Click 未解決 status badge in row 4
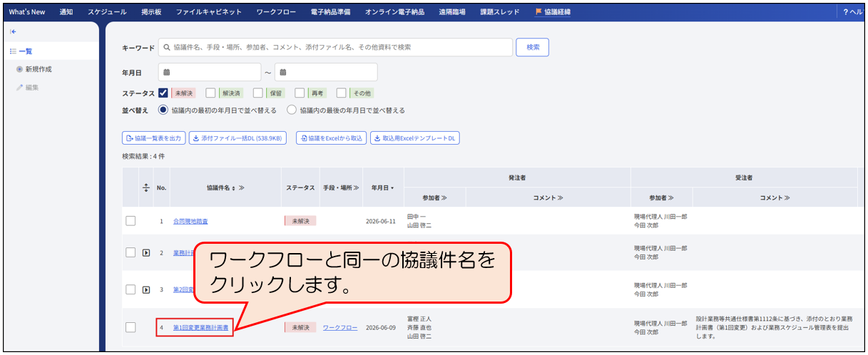This screenshot has width=868, height=355. point(300,327)
